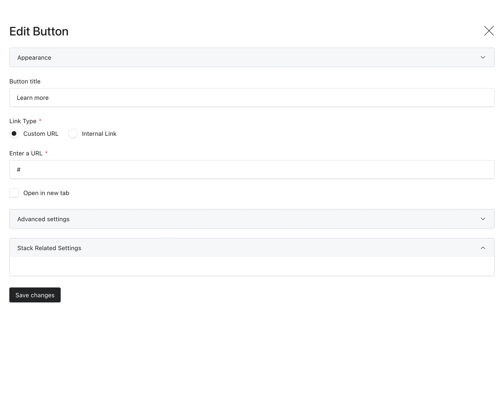Click the Link Type label
504x420 pixels.
tap(23, 121)
